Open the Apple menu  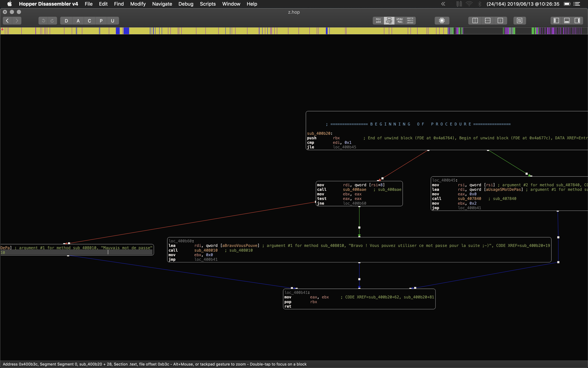click(x=9, y=4)
